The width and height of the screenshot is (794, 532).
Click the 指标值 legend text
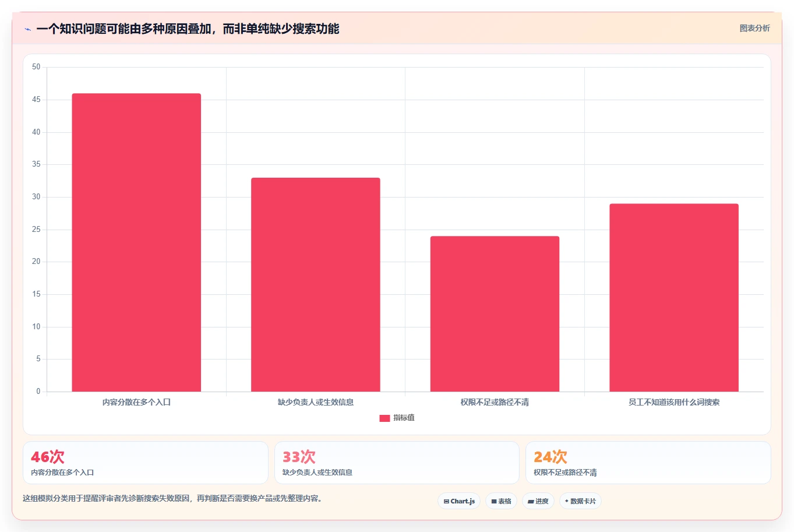[x=404, y=418]
